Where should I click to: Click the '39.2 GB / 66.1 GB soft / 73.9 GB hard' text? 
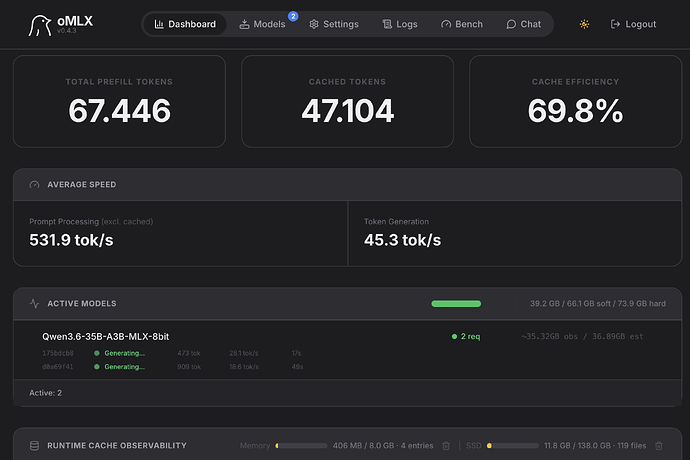point(598,304)
